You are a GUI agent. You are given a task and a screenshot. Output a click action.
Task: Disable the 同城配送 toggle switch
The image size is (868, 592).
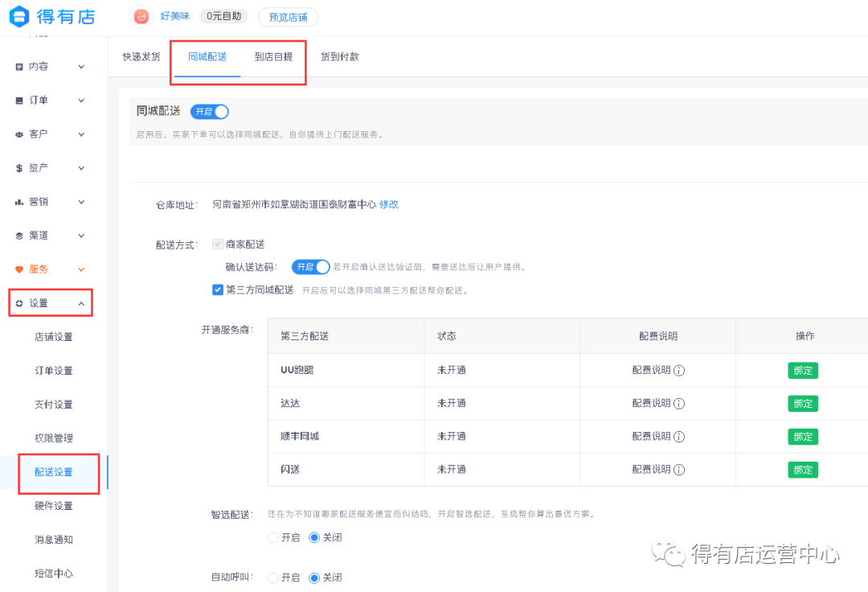click(x=209, y=111)
